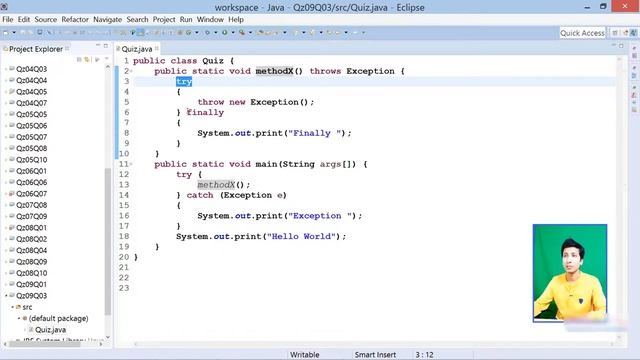Select the Qz05Q05 project
The image size is (640, 360).
point(31,114)
